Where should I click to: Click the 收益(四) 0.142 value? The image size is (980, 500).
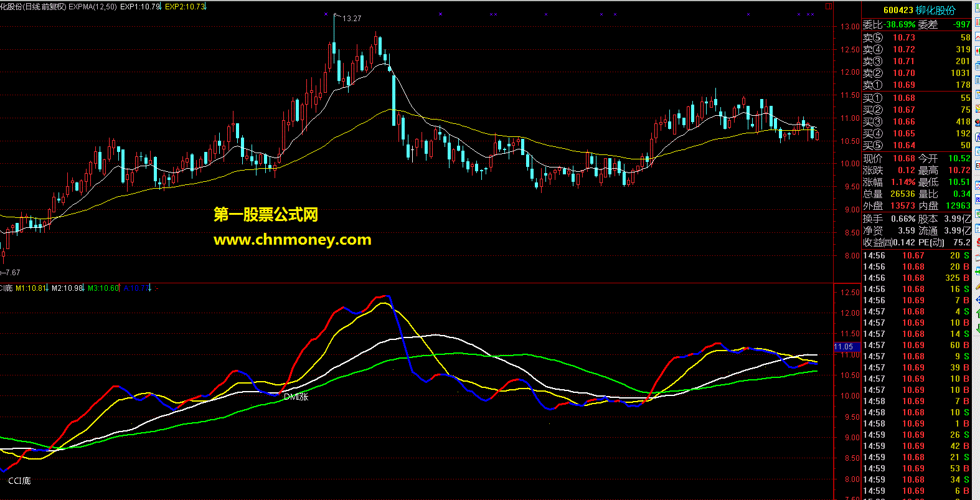pyautogui.click(x=904, y=242)
